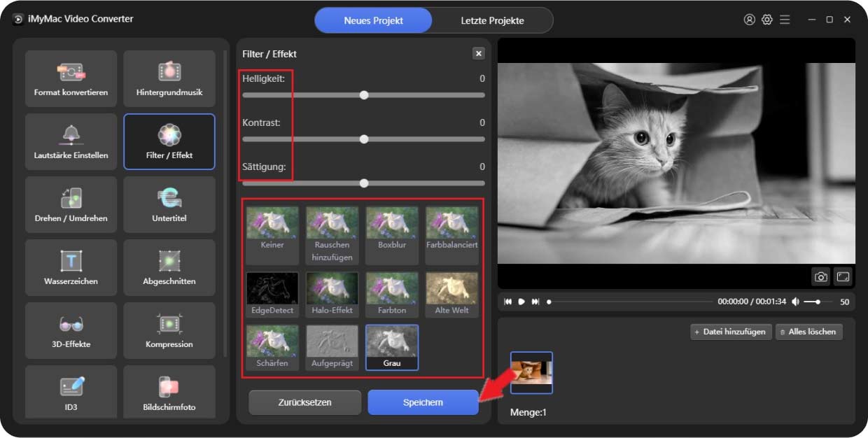Open the Bildschirmfoto tool

click(169, 392)
